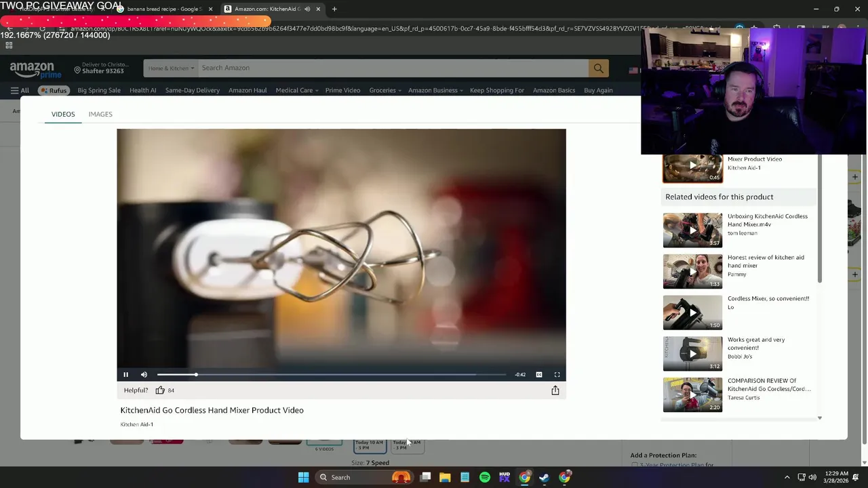
Task: Click the browser apps grid icon
Action: pyautogui.click(x=9, y=45)
